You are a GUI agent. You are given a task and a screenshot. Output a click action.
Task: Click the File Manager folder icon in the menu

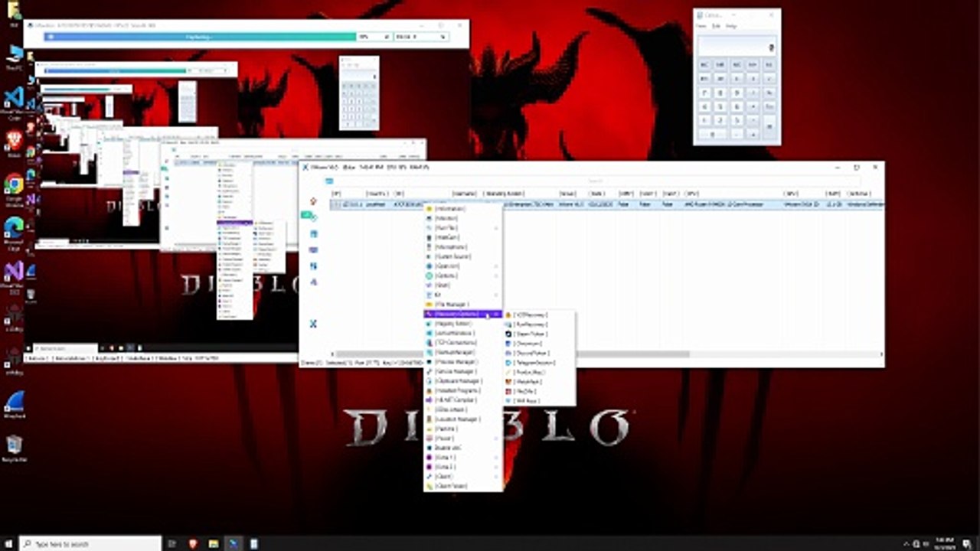coord(430,305)
